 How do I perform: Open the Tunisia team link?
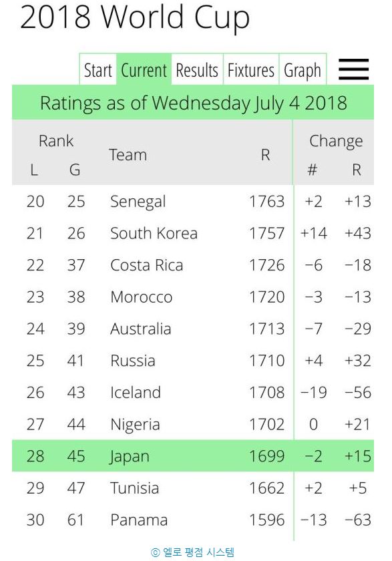coord(134,488)
